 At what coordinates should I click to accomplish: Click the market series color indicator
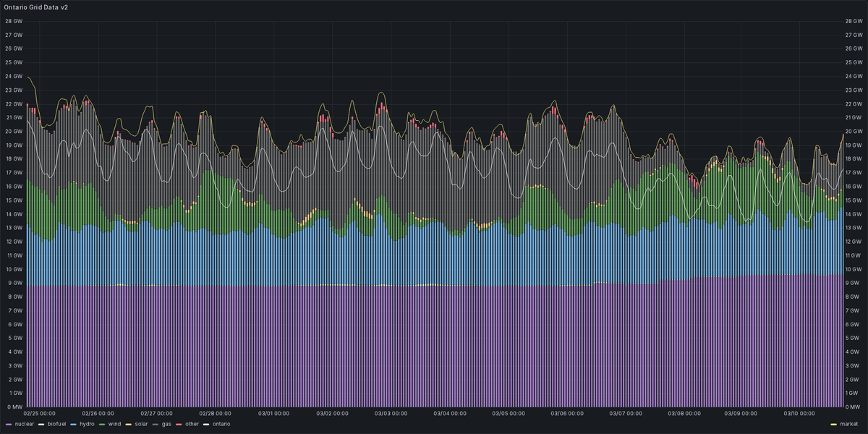click(833, 425)
